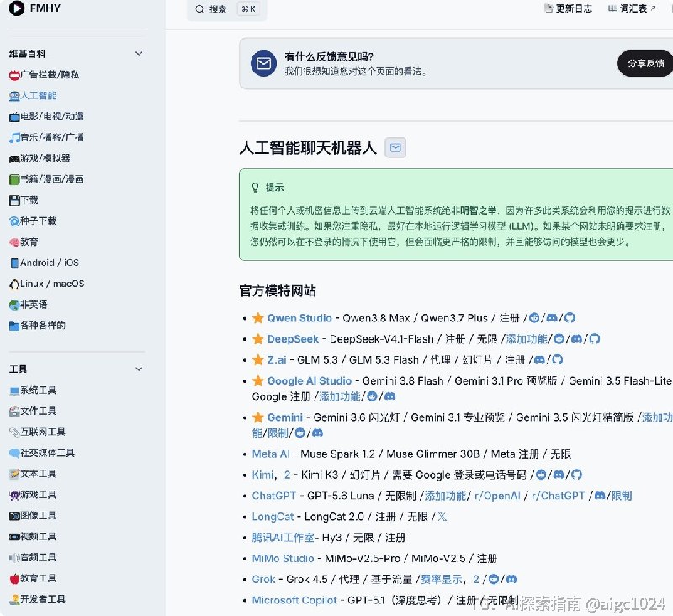
Task: Open the GitHub icon in Z.ai row
Action: click(557, 359)
